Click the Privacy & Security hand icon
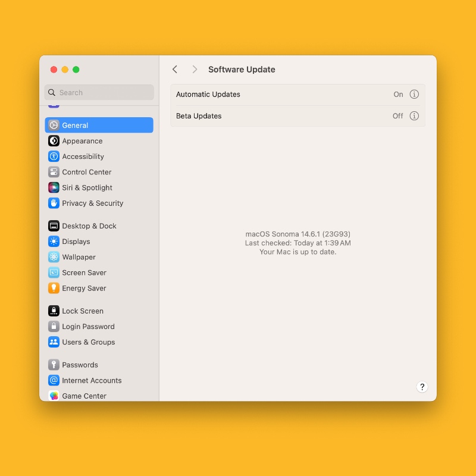The image size is (476, 476). point(54,203)
